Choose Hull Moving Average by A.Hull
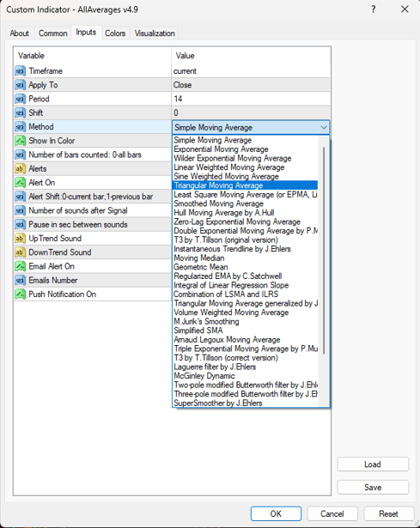Viewport: 420px width, 528px height. tap(224, 213)
